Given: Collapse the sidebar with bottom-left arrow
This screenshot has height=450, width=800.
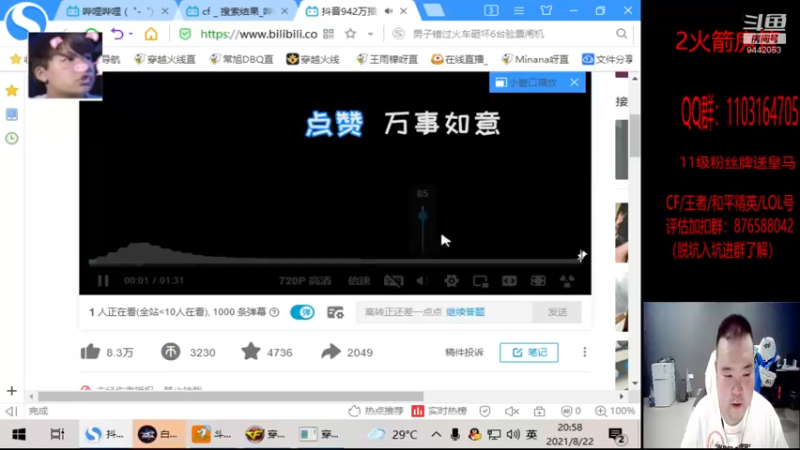Looking at the screenshot, I should [x=11, y=411].
